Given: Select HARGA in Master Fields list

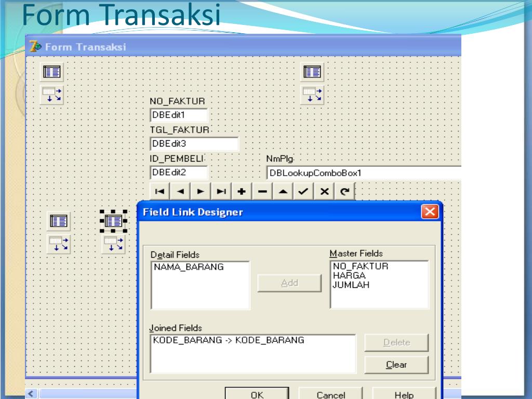Looking at the screenshot, I should tap(349, 275).
